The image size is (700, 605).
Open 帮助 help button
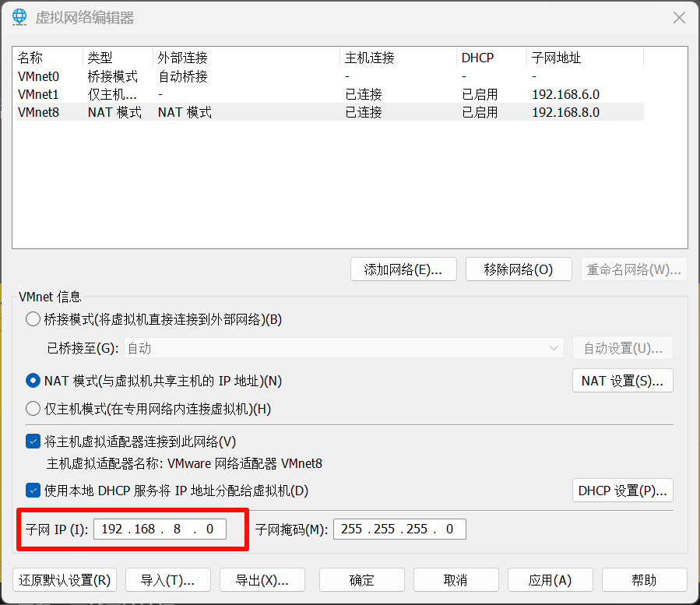[x=645, y=580]
